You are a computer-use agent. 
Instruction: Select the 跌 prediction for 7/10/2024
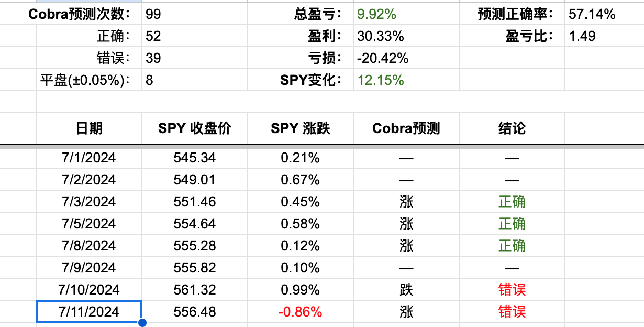[406, 290]
